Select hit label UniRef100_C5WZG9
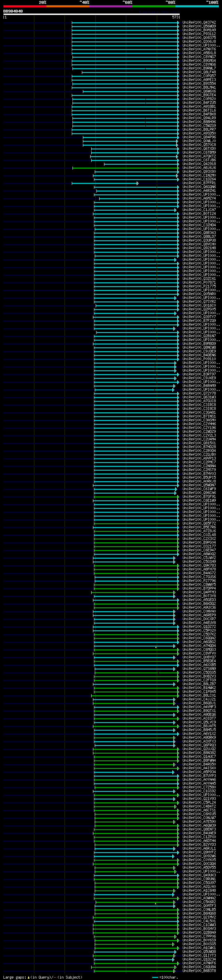The height and width of the screenshot is (980, 222). pos(199,125)
